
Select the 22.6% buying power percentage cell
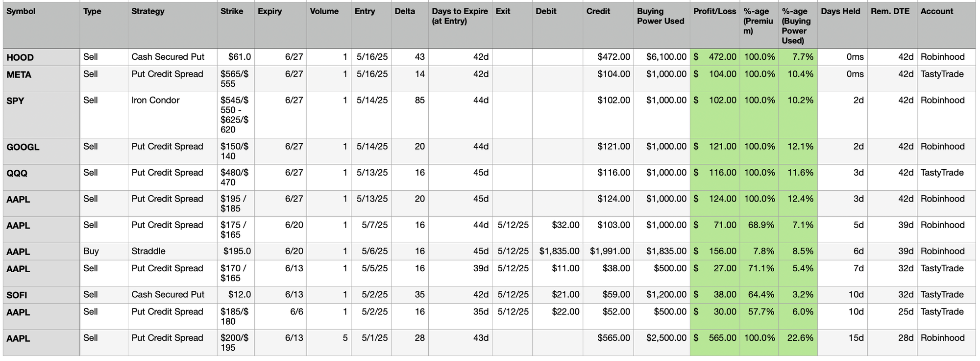coord(798,342)
